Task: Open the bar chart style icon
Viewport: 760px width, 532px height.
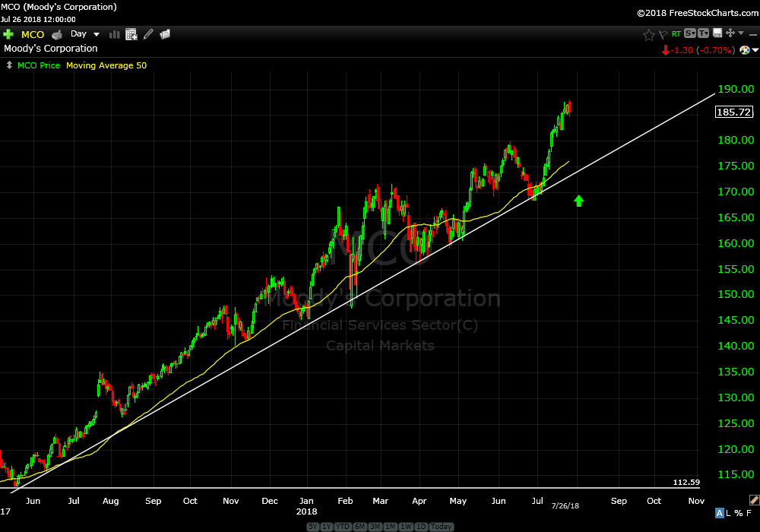Action: pos(115,34)
